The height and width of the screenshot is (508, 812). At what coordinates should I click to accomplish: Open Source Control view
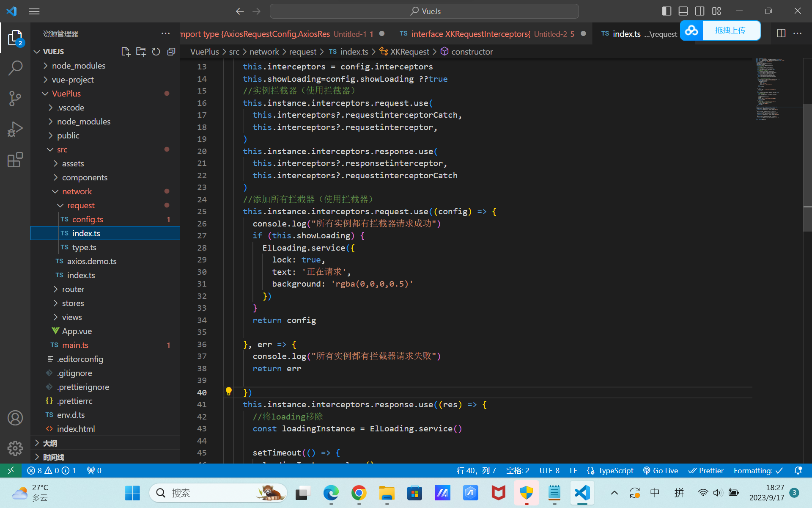15,98
